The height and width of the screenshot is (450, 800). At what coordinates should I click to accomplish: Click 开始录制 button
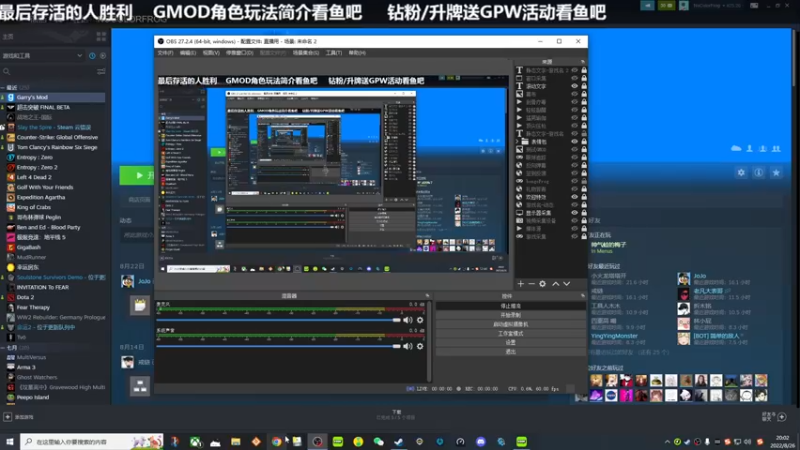pyautogui.click(x=511, y=315)
